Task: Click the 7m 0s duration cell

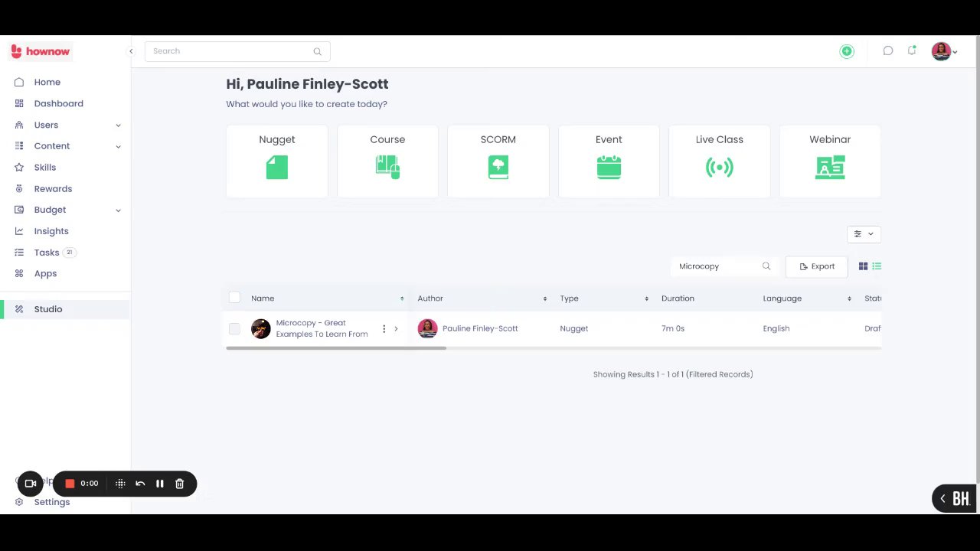Action: (x=673, y=328)
